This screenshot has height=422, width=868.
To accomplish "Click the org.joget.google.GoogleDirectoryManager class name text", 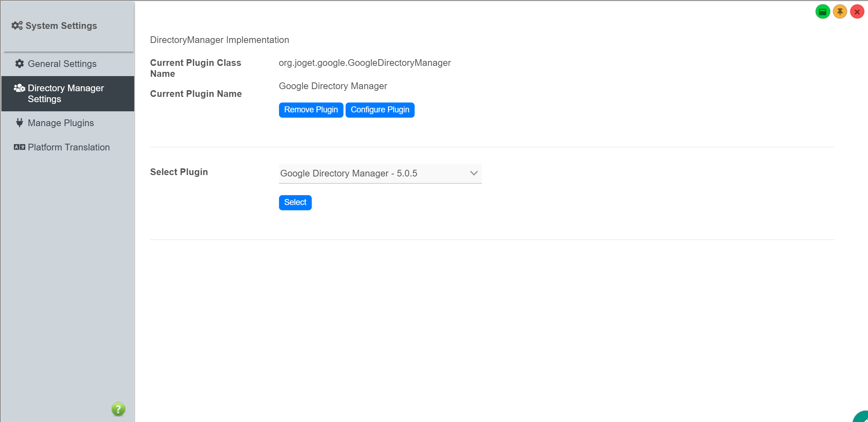I will click(365, 63).
